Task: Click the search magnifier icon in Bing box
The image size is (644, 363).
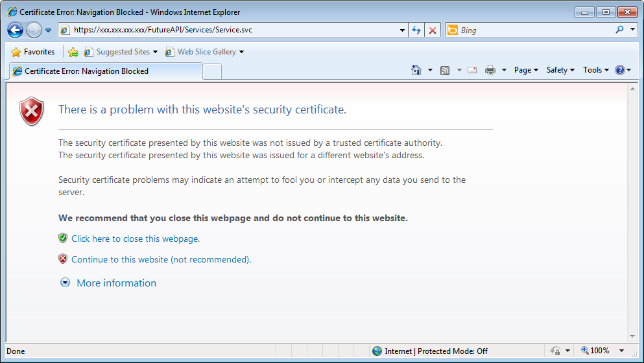Action: pos(620,30)
